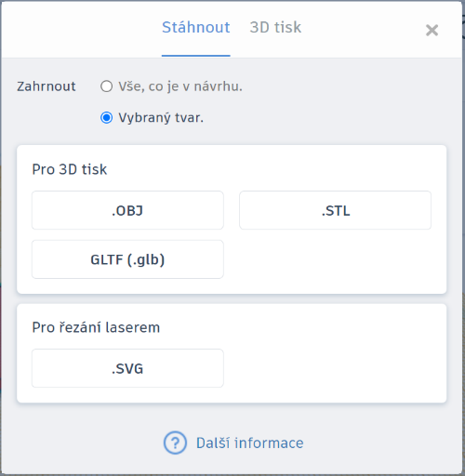This screenshot has height=476, width=465.
Task: Download the design as .OBJ
Action: [127, 210]
